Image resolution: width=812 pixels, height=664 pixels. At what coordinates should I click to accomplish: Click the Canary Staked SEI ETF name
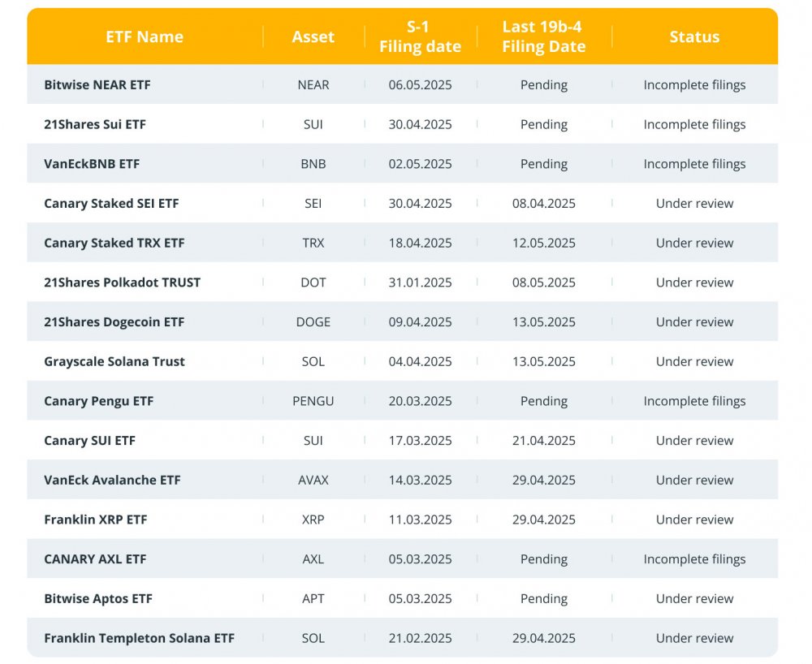[x=111, y=204]
